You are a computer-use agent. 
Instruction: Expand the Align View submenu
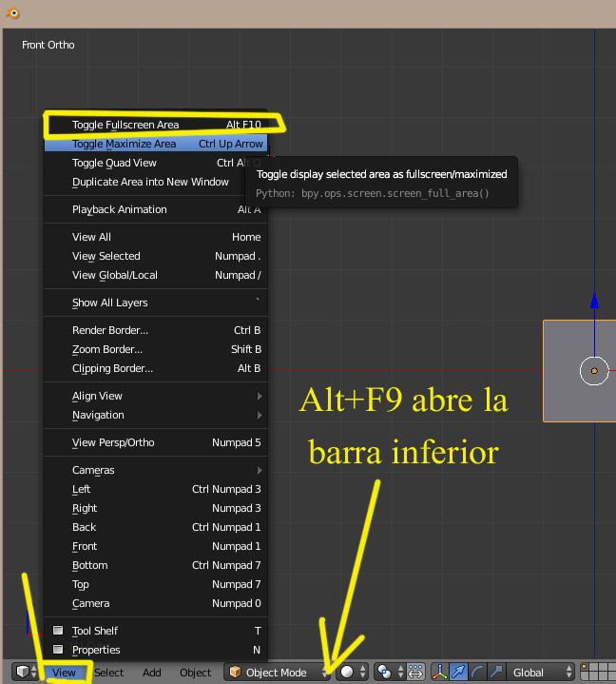pos(156,396)
